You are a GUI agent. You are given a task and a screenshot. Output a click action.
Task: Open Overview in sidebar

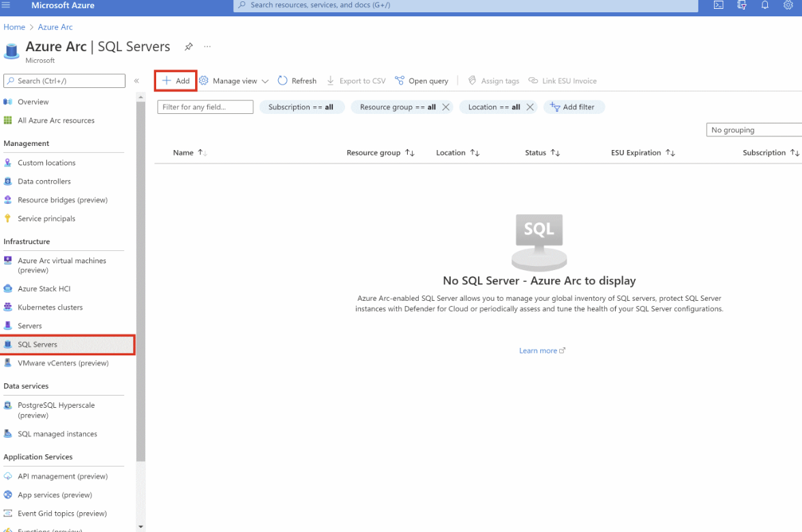point(33,102)
